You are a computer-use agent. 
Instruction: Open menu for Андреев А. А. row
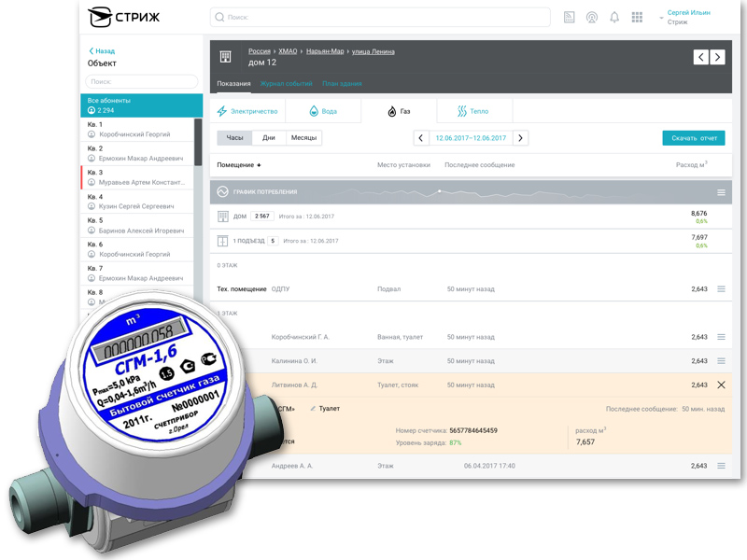[721, 466]
